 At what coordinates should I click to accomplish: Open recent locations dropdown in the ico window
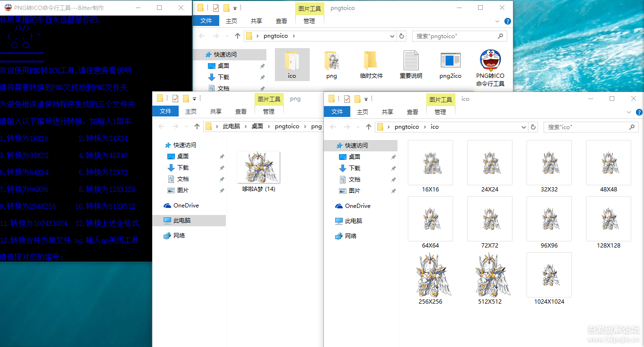point(357,127)
